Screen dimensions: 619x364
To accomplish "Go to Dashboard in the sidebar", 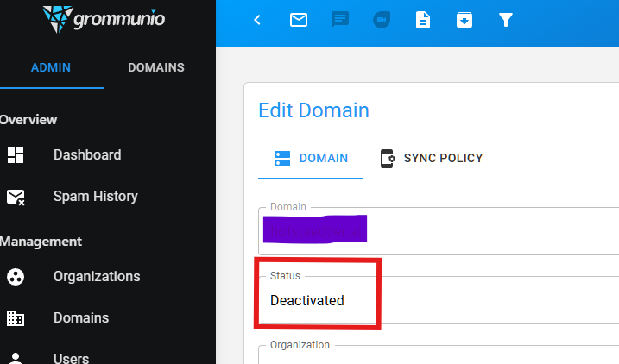I will click(x=86, y=155).
